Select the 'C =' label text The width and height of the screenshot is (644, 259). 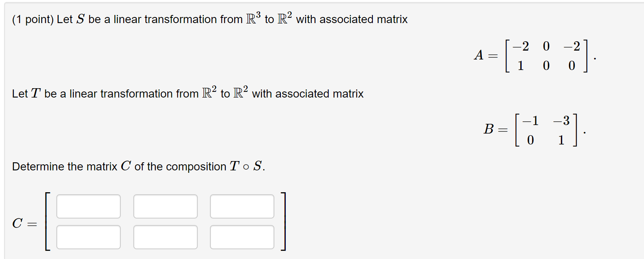tap(23, 222)
